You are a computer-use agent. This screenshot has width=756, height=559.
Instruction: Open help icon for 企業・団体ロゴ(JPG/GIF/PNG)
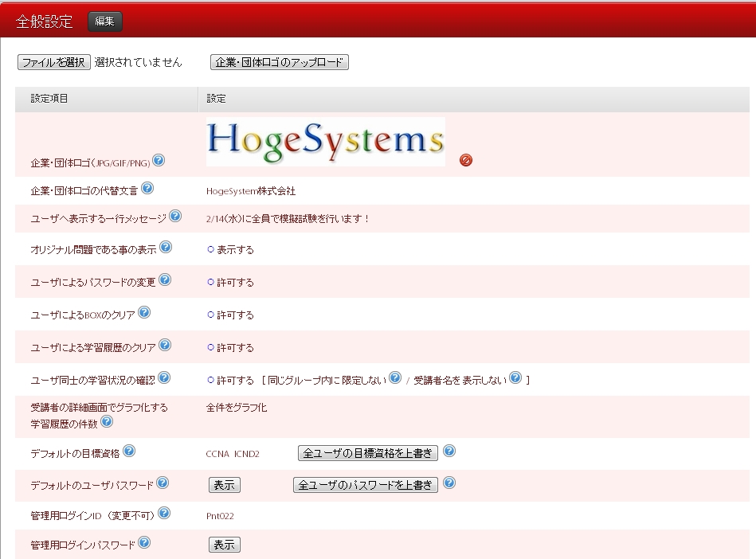click(159, 161)
